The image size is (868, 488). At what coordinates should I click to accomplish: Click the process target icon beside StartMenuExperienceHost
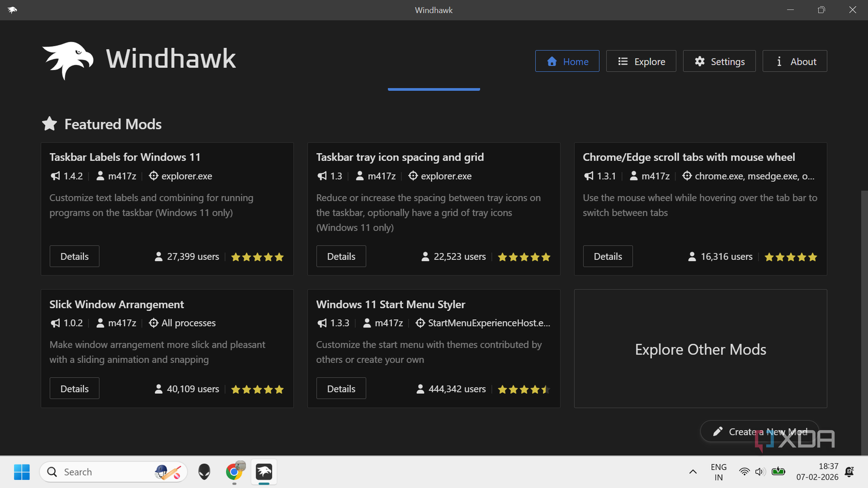pos(420,323)
